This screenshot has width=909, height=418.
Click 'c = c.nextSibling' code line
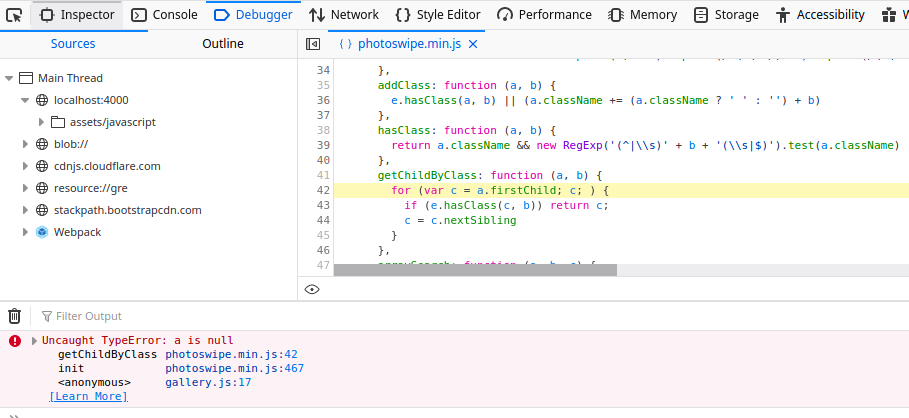point(460,220)
